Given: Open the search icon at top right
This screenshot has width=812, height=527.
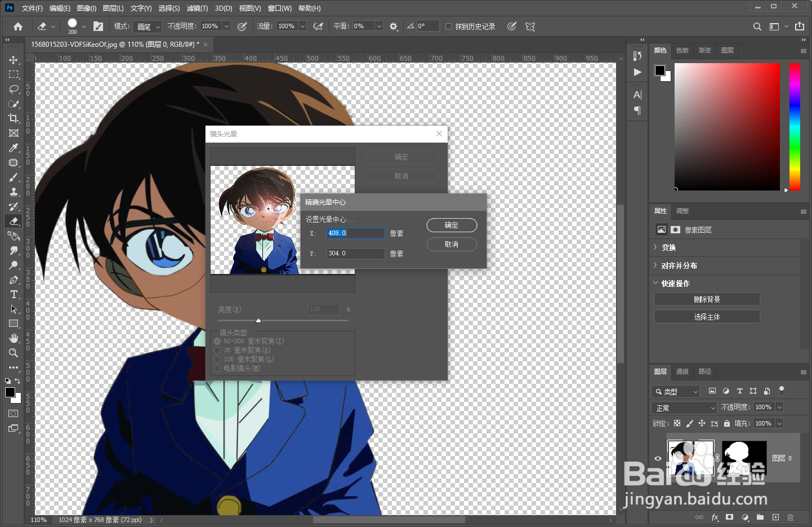Looking at the screenshot, I should [757, 26].
